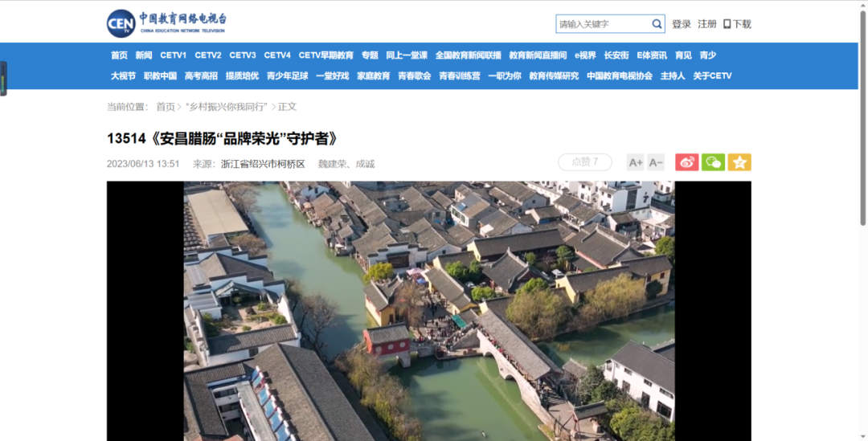
Task: Open the 注册 register link
Action: (707, 24)
